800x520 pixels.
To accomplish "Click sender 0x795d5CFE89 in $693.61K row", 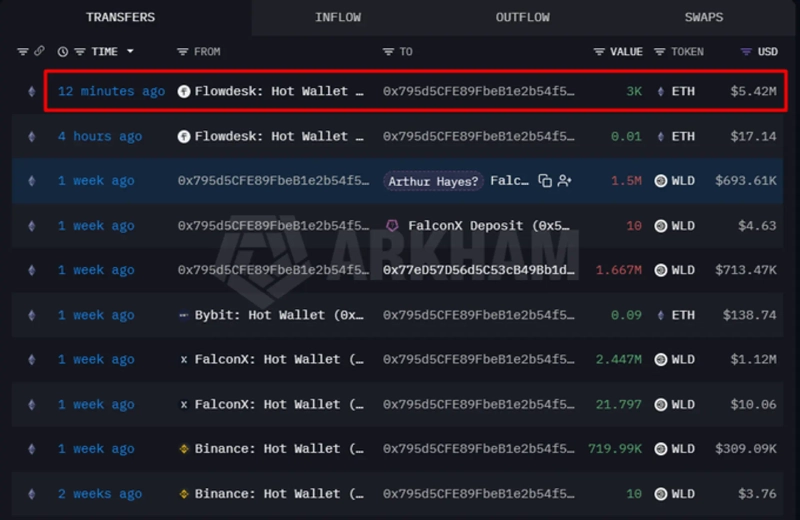I will [x=273, y=181].
